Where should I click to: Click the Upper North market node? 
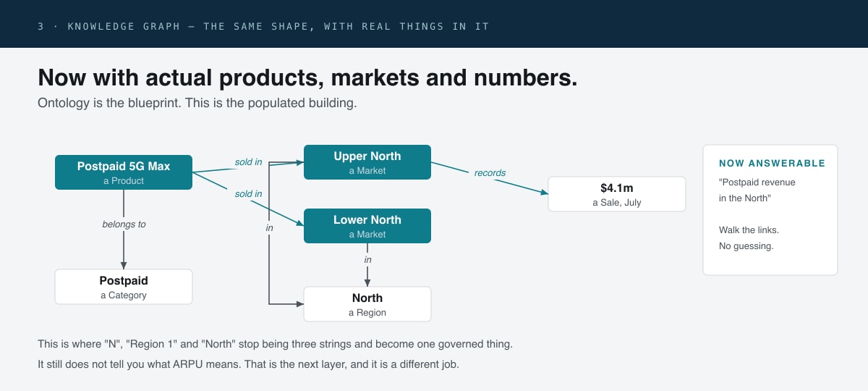[367, 162]
